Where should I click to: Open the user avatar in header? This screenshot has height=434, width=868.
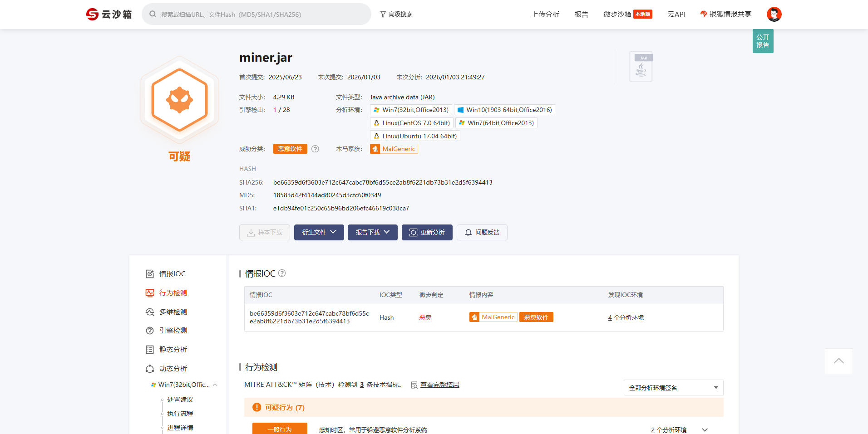click(x=774, y=15)
